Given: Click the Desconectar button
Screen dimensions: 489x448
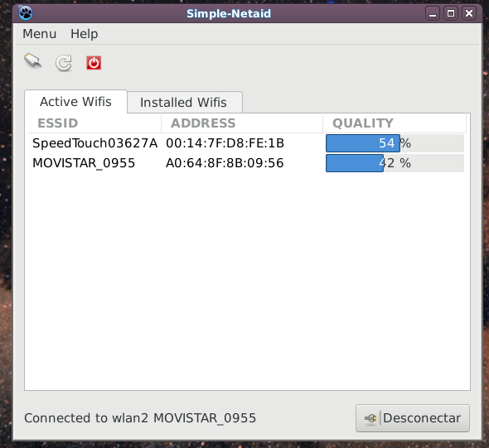Looking at the screenshot, I should [x=413, y=418].
